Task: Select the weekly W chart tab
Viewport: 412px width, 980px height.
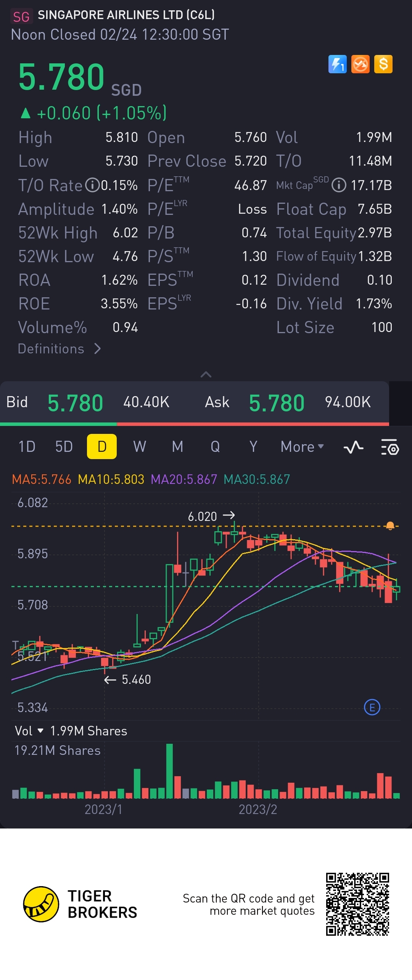Action: click(x=140, y=446)
